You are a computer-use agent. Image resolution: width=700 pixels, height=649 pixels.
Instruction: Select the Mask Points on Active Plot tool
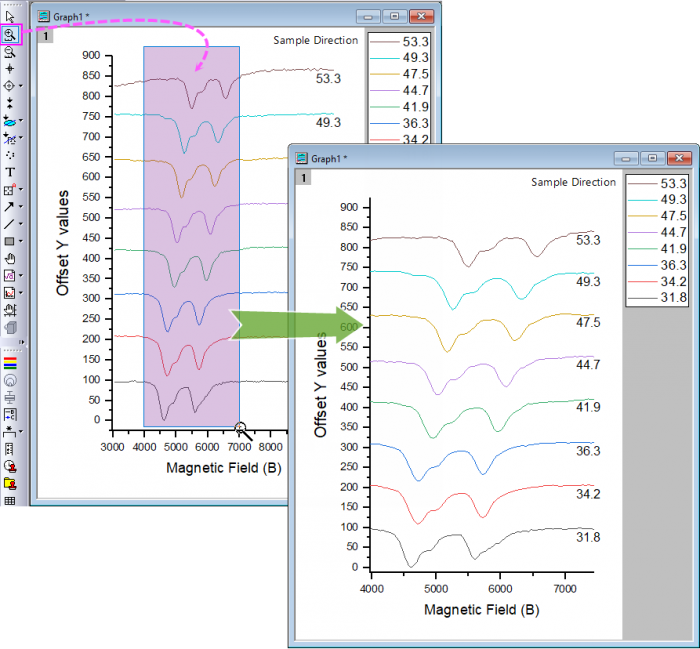(x=9, y=138)
